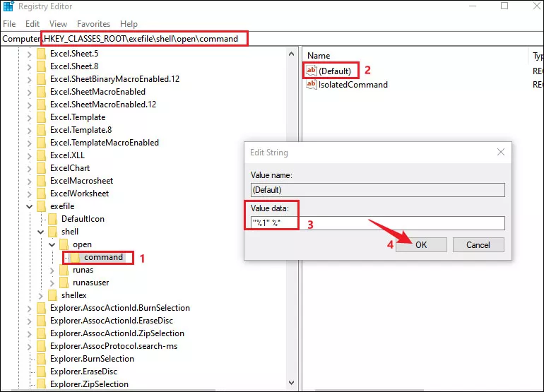Select the Explorer.ZipSelection folder icon
The height and width of the screenshot is (392, 544).
(x=41, y=384)
